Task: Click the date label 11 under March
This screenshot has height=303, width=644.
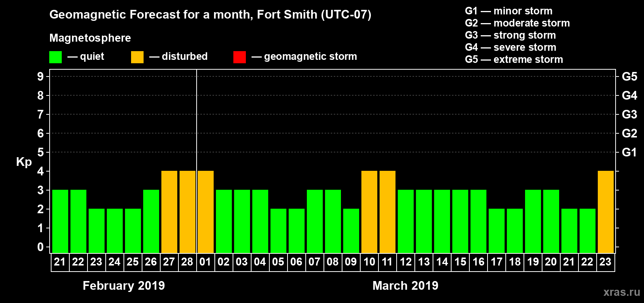Action: pos(387,262)
